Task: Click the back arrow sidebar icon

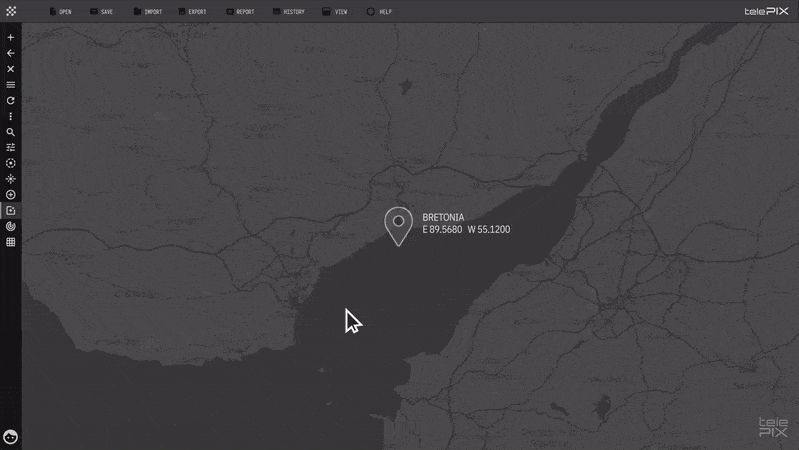Action: [11, 53]
